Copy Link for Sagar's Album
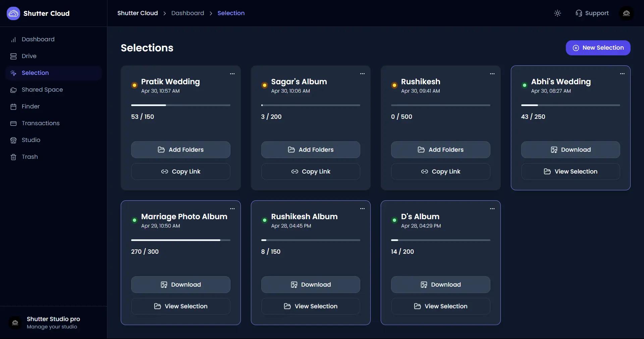The width and height of the screenshot is (644, 339). click(x=310, y=172)
